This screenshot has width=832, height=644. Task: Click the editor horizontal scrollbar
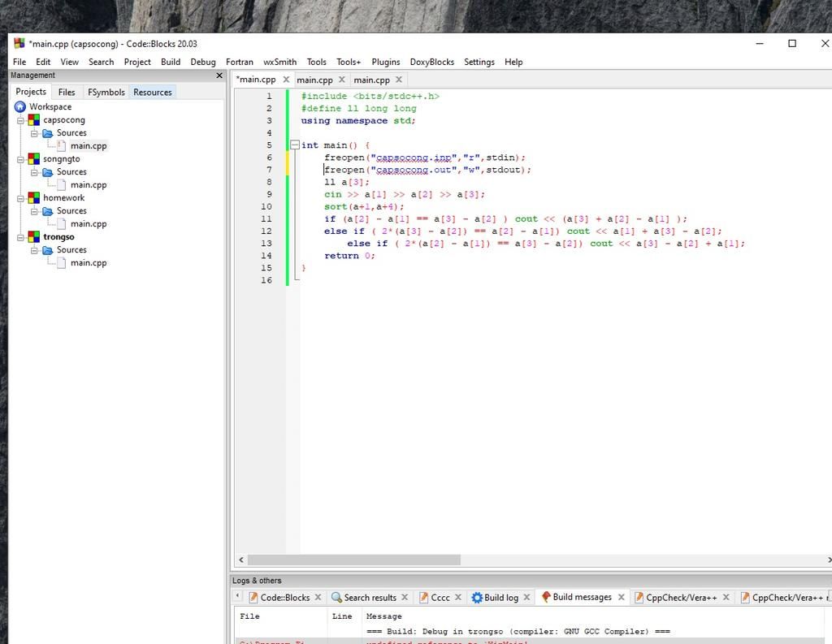(x=354, y=560)
